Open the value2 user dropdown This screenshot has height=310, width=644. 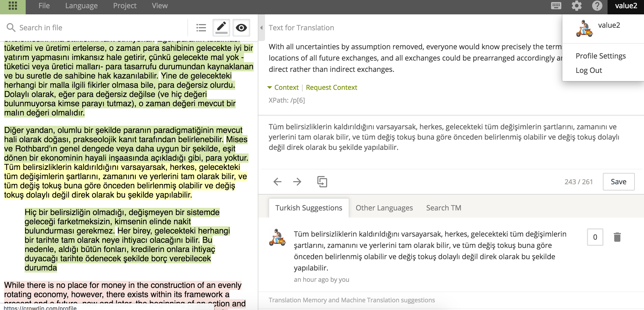click(626, 6)
